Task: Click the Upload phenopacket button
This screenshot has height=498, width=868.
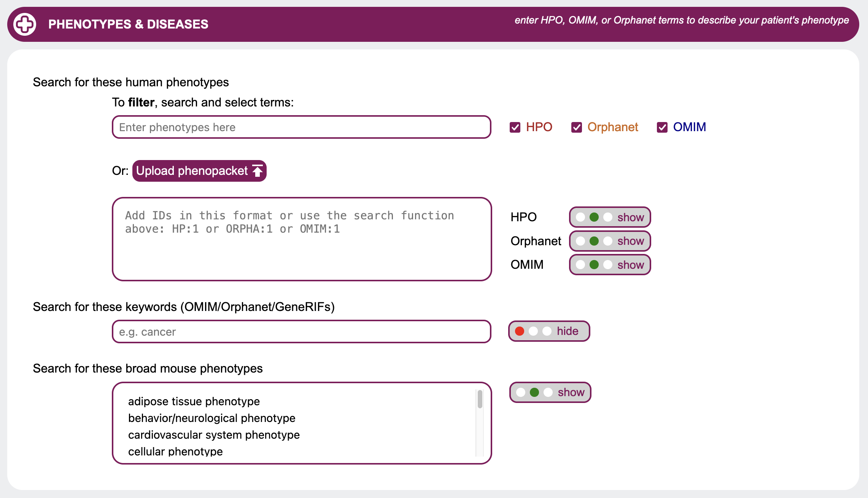Action: click(199, 171)
